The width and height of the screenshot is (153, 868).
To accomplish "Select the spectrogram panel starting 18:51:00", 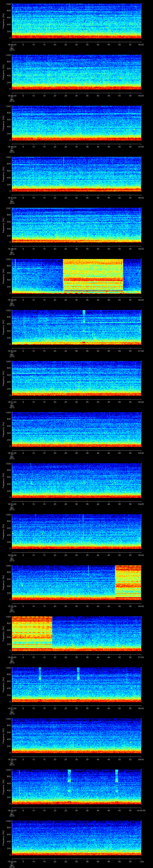I will [77, 378].
